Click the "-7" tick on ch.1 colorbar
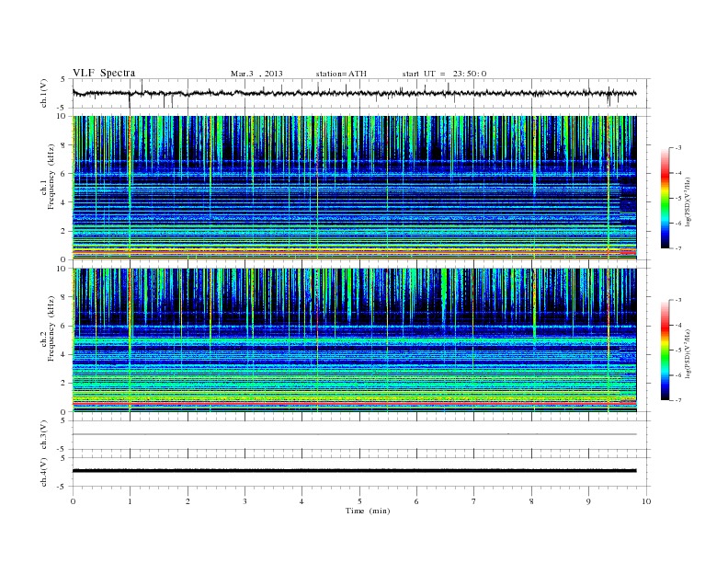The width and height of the screenshot is (728, 563). coord(678,248)
